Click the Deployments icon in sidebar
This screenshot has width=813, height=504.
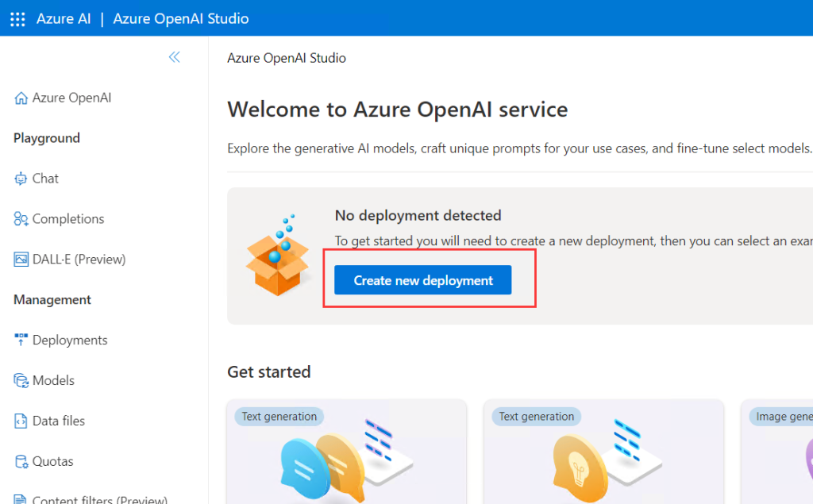point(21,340)
